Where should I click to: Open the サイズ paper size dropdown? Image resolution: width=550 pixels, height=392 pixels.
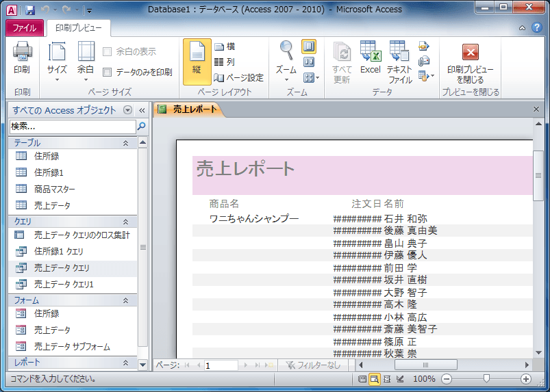coord(57,62)
